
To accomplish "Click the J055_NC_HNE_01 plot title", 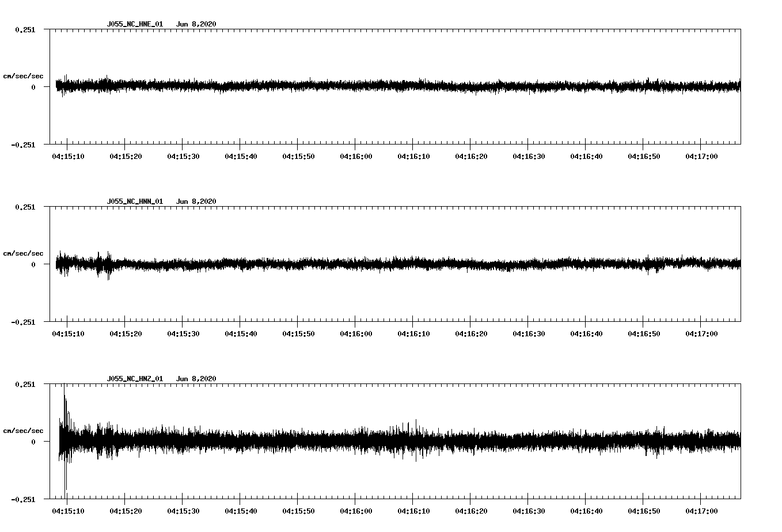I will click(135, 24).
